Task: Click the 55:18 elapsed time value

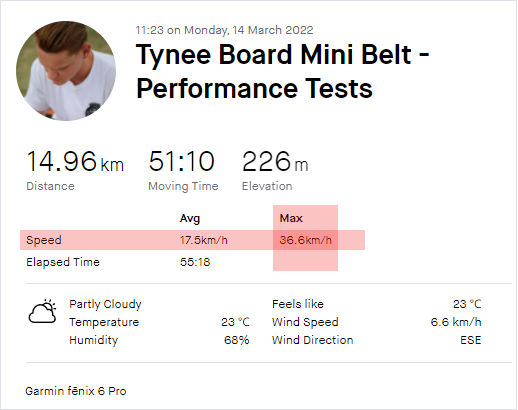Action: [195, 262]
